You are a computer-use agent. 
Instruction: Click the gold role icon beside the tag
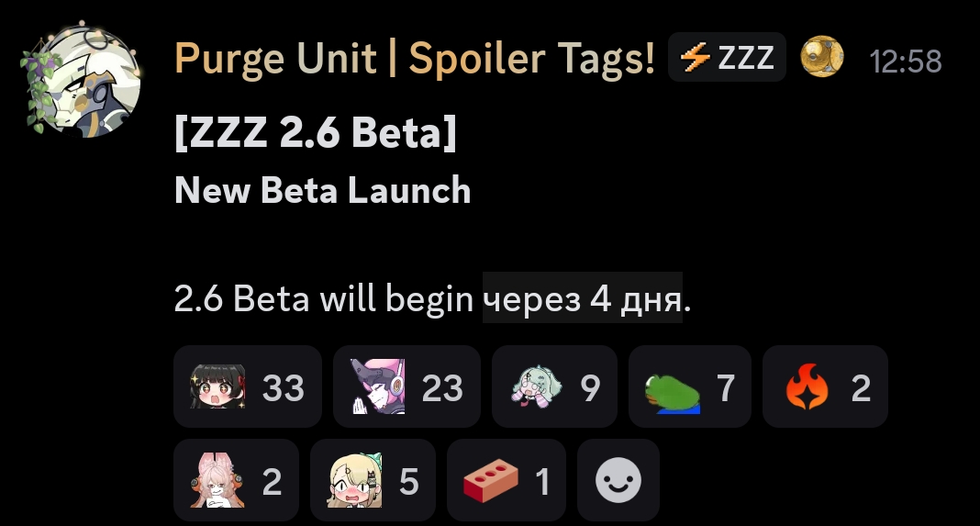pyautogui.click(x=822, y=57)
